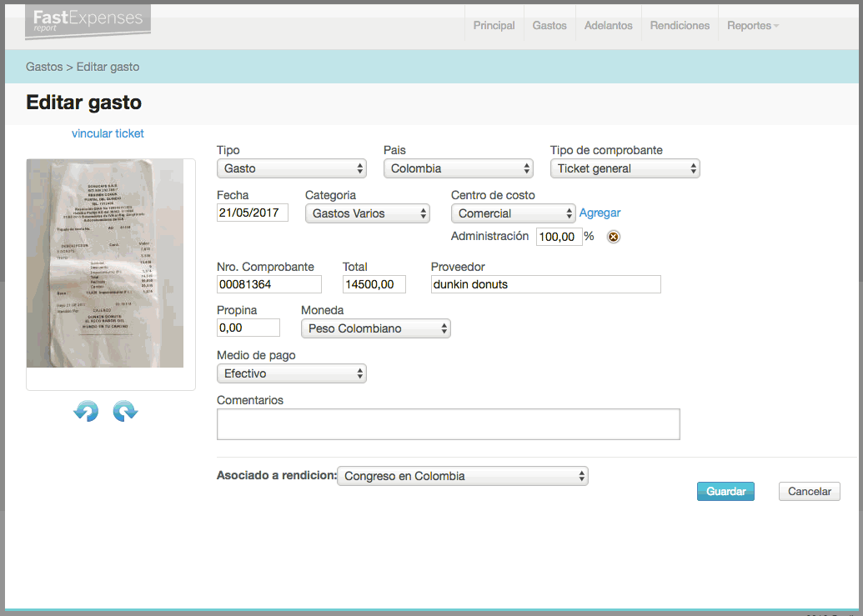Edit the Proveedor field

click(x=546, y=284)
